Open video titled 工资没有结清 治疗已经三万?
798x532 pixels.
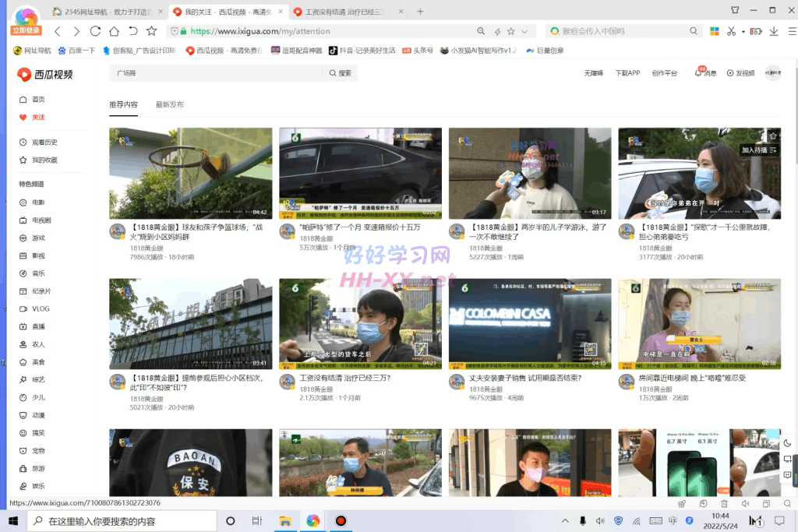point(345,378)
